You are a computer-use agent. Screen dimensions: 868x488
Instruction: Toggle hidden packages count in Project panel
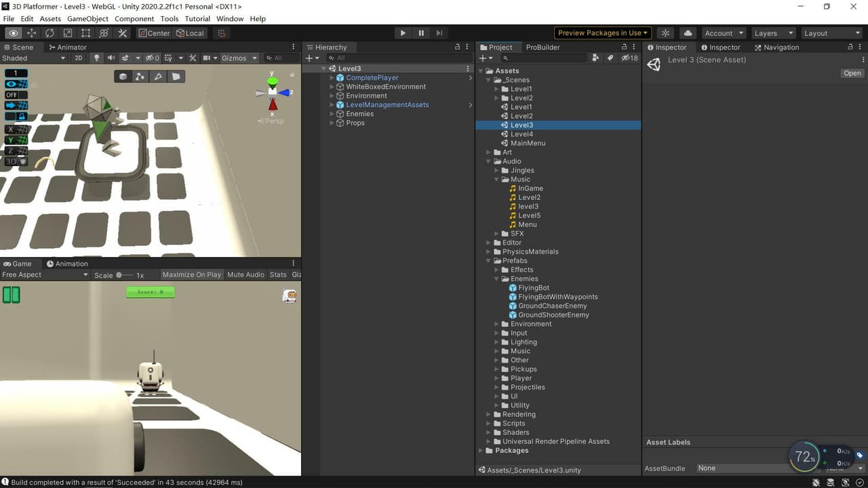click(630, 58)
